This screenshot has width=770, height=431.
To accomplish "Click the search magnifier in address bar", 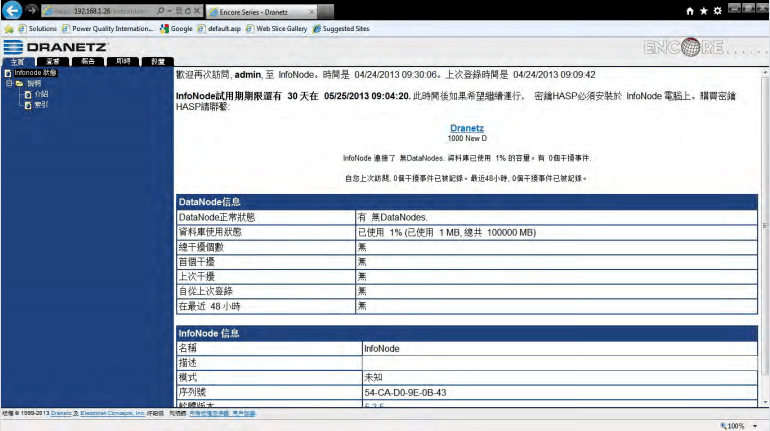I will pos(161,11).
